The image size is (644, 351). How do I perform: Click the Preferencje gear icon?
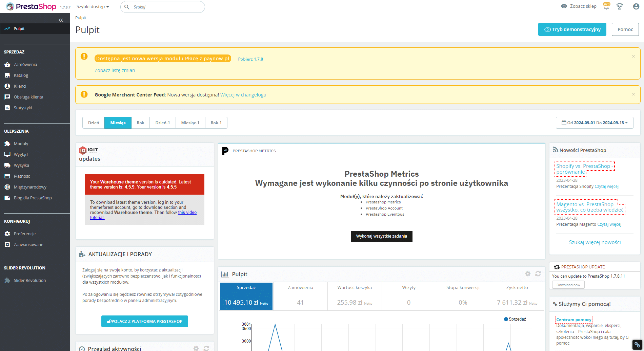click(x=7, y=234)
